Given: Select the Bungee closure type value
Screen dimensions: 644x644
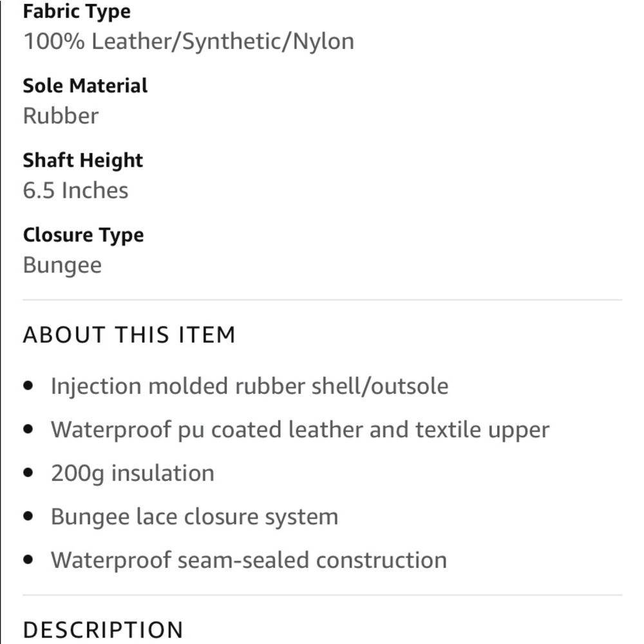Looking at the screenshot, I should 62,265.
